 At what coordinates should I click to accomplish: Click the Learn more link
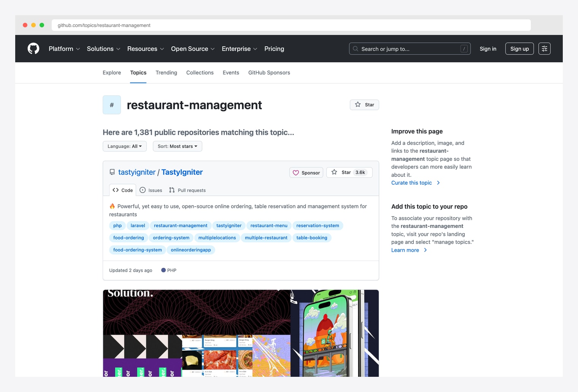pyautogui.click(x=405, y=250)
